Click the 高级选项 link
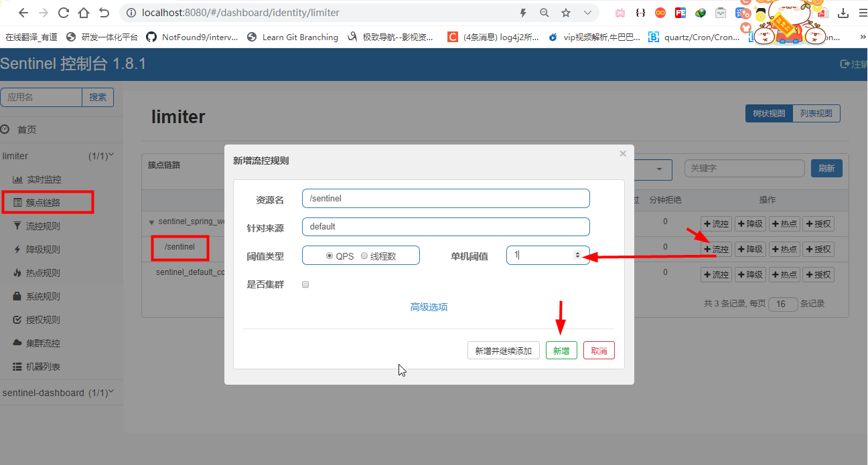This screenshot has height=465, width=868. (429, 306)
